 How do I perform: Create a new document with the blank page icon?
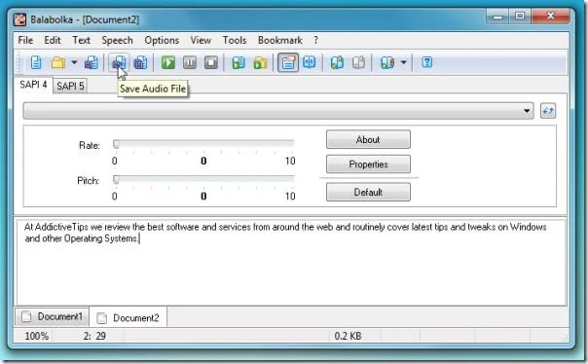pos(36,62)
